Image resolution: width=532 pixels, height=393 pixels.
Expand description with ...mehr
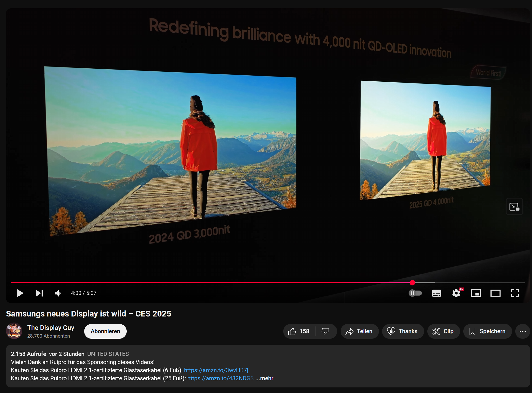[x=264, y=378]
